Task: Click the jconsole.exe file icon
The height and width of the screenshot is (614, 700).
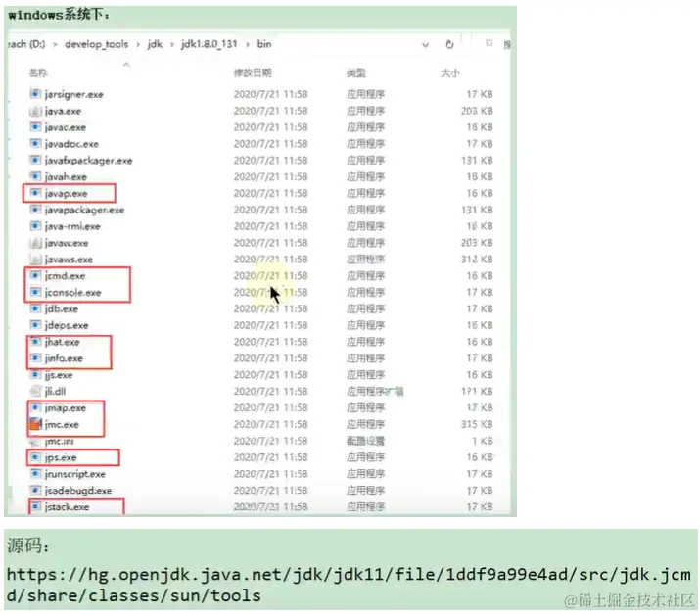Action: pyautogui.click(x=35, y=292)
